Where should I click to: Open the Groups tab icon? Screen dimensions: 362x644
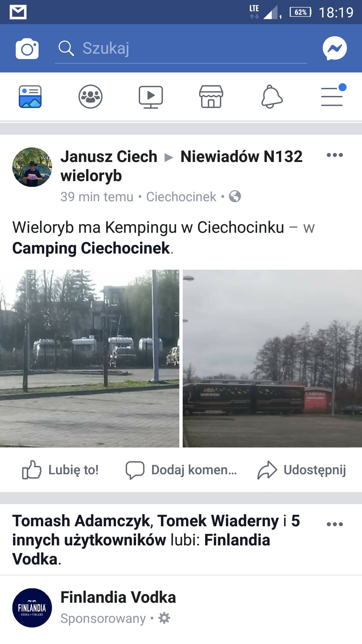90,97
